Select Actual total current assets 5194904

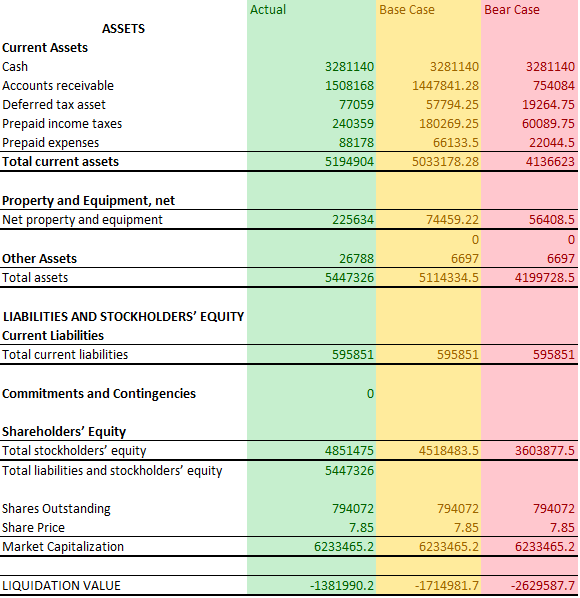[311, 162]
